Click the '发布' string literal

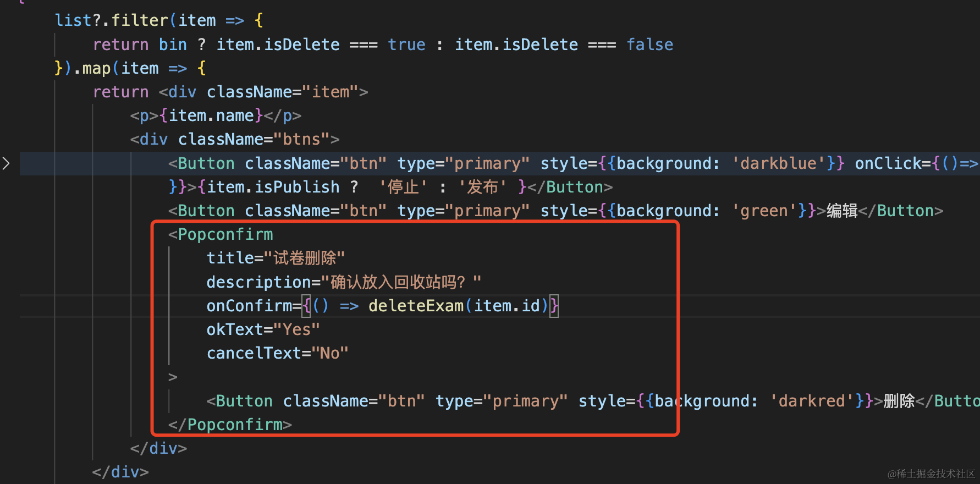(482, 188)
